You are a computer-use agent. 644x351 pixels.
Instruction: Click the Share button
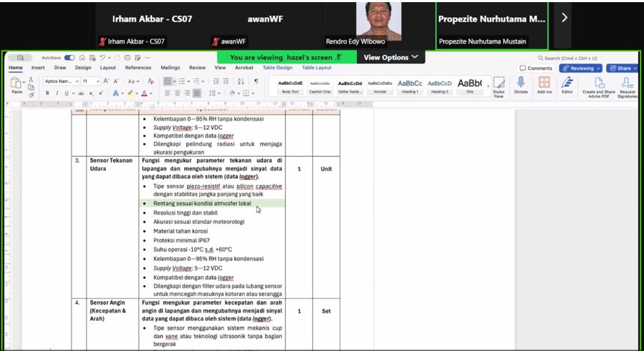click(622, 68)
